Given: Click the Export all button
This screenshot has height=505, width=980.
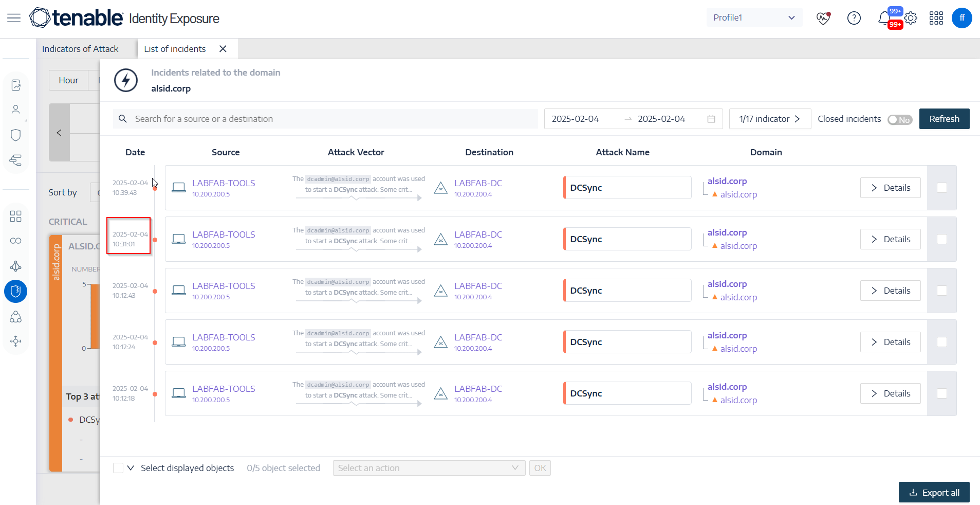Looking at the screenshot, I should pyautogui.click(x=934, y=492).
